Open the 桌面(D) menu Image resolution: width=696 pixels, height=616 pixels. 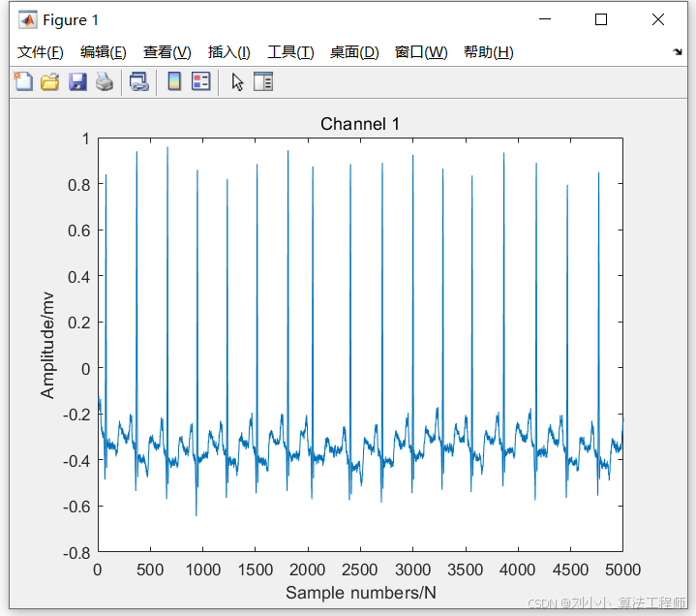click(354, 52)
